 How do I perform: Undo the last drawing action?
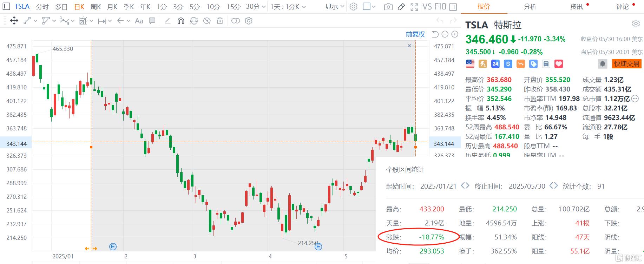(x=440, y=21)
